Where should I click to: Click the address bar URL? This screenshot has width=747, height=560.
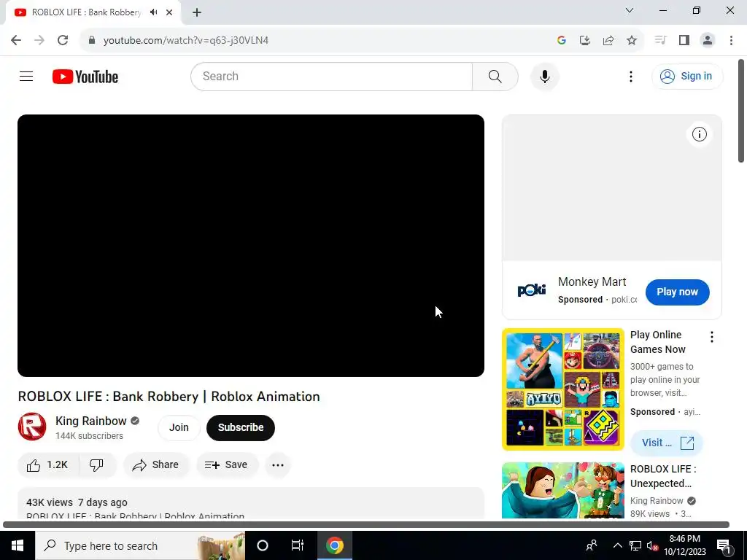186,41
